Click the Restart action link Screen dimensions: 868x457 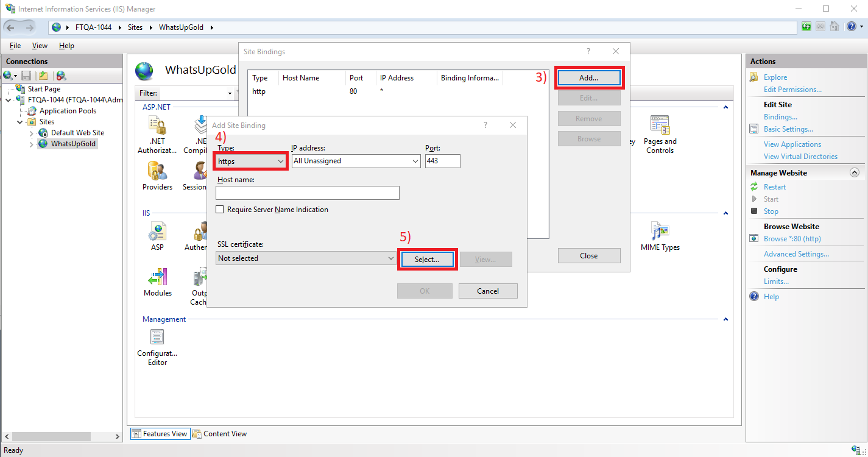point(775,187)
